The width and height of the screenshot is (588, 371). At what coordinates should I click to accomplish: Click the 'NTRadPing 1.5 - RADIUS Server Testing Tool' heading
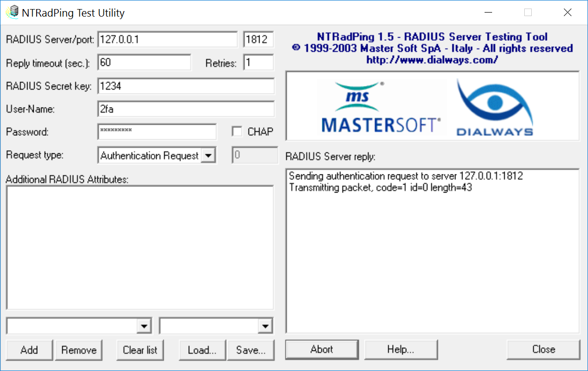click(x=432, y=37)
